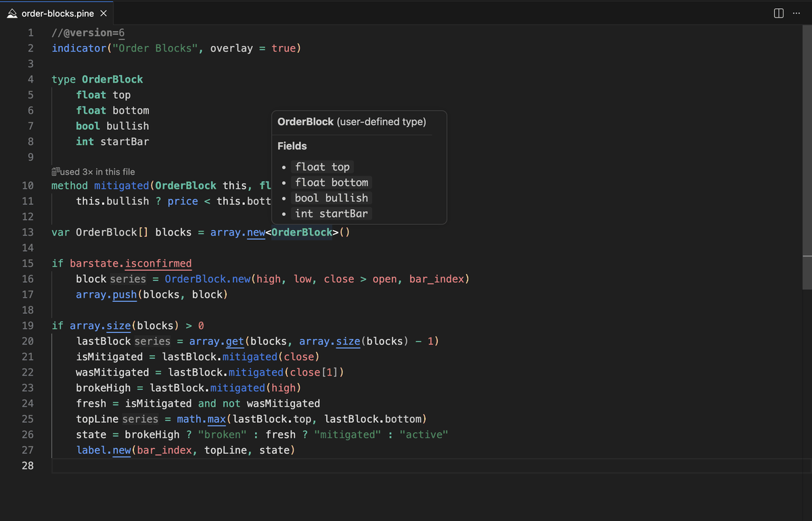Click 'array.size' on line 19
Image resolution: width=812 pixels, height=521 pixels.
click(x=100, y=326)
